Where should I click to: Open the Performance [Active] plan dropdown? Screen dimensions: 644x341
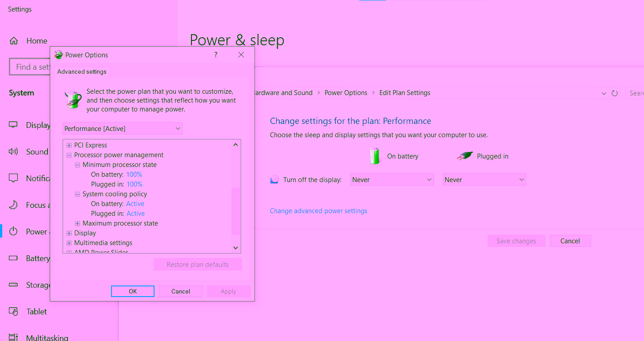pos(123,128)
